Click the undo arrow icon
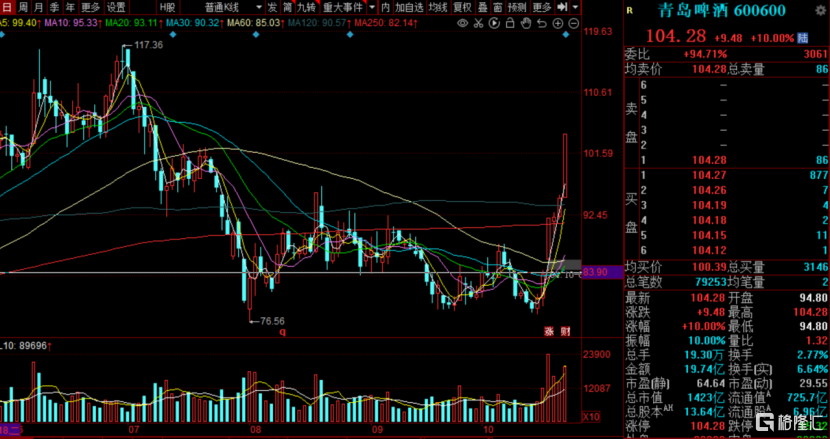Viewport: 830px width, 439px height. (542, 23)
